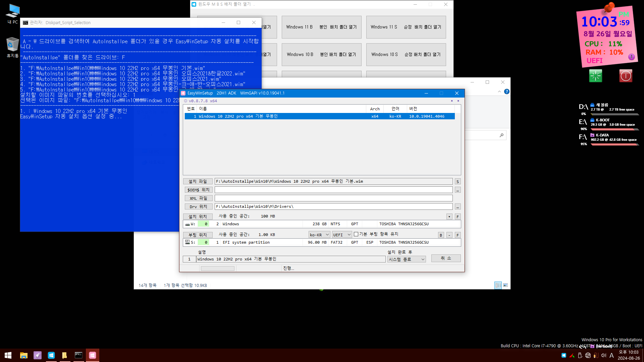644x362 pixels.
Task: Click the 취소 cancel button
Action: pyautogui.click(x=446, y=258)
